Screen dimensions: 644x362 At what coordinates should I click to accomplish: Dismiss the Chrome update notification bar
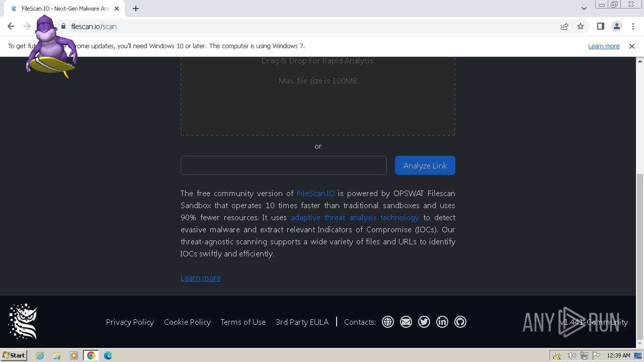tap(632, 46)
